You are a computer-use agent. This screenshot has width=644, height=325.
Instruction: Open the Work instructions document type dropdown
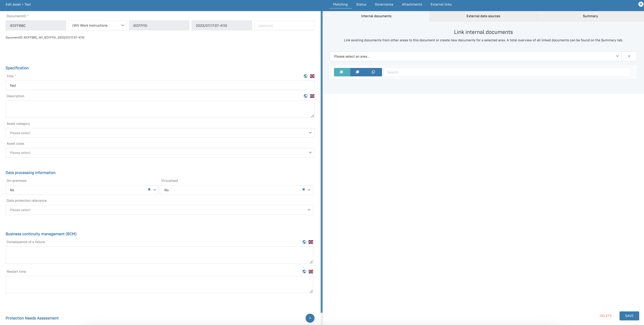97,25
